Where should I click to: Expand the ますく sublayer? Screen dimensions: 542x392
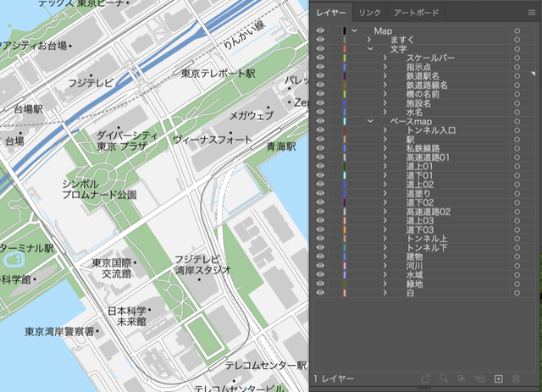[x=369, y=40]
